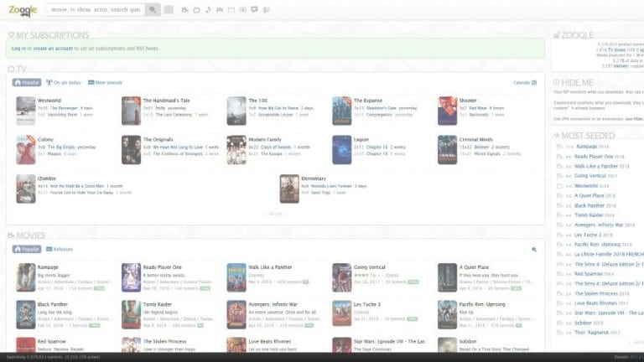
Task: Click the magnifier search button
Action: coord(153,10)
